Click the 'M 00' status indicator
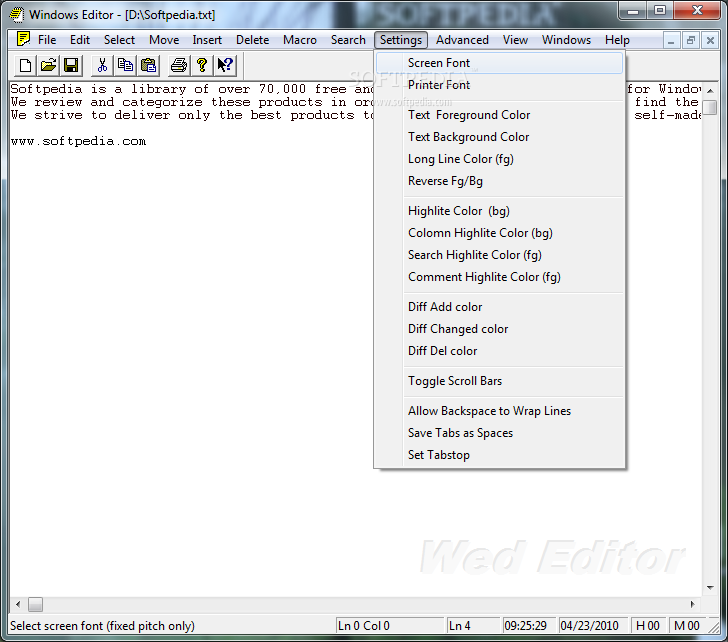728x642 pixels. click(x=687, y=626)
